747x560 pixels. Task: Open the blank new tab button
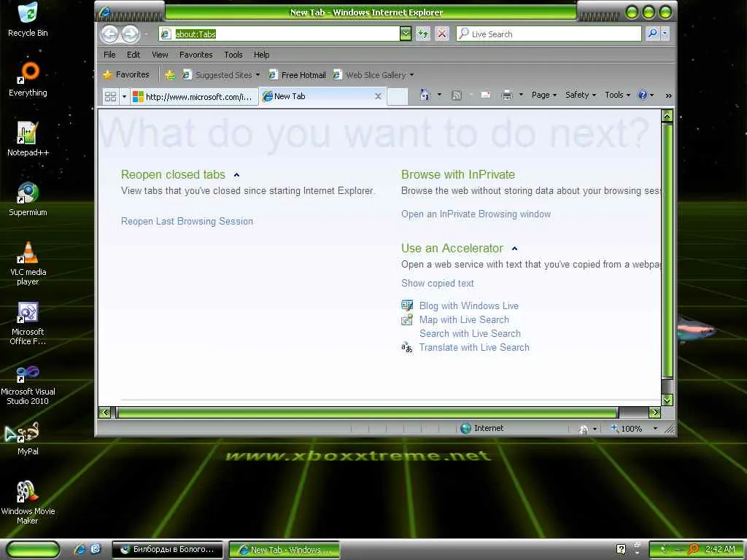point(398,97)
